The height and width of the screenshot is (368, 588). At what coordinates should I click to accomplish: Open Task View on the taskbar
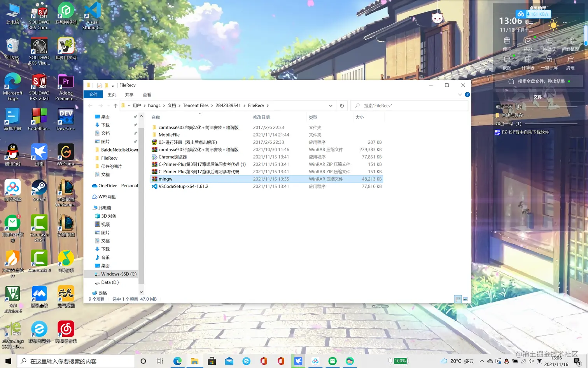[x=160, y=361]
